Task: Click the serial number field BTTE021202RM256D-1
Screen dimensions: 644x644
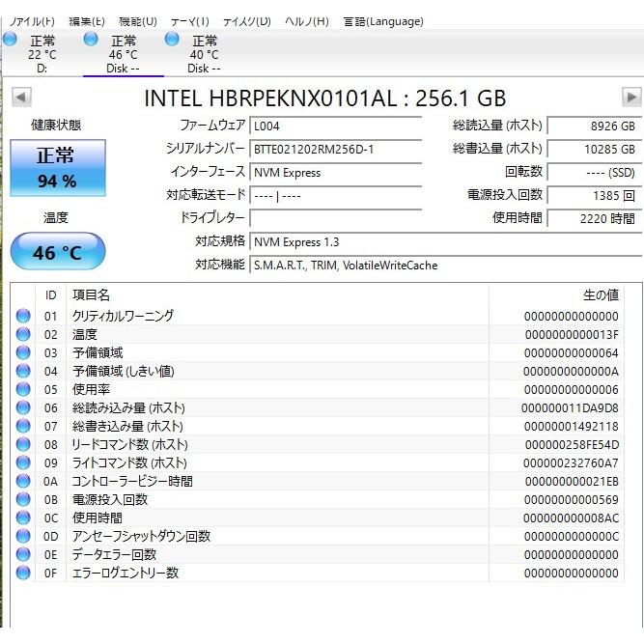Action: coord(336,149)
